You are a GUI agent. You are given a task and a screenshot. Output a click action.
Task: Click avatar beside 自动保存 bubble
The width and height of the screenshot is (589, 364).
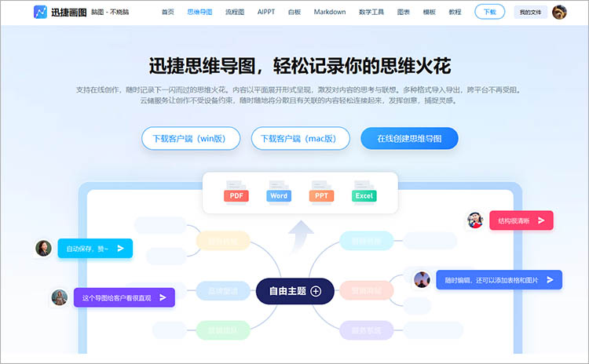[43, 248]
